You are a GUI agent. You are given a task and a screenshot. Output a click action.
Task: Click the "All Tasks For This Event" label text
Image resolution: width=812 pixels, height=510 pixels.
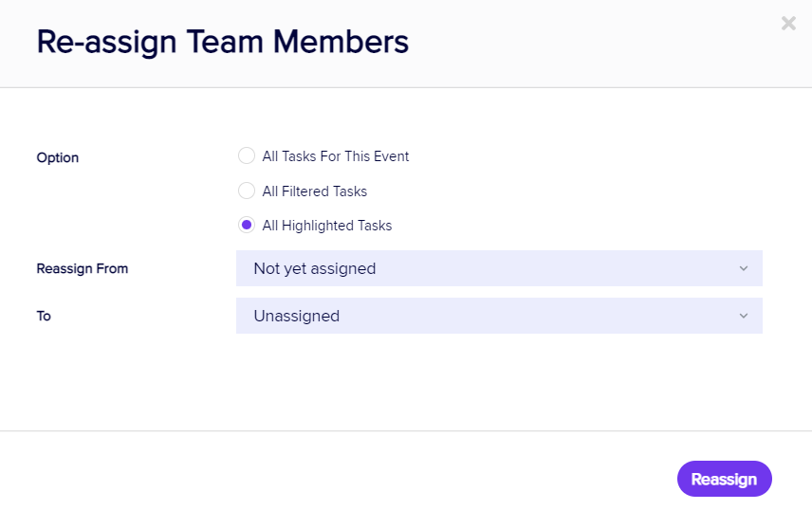pyautogui.click(x=336, y=156)
